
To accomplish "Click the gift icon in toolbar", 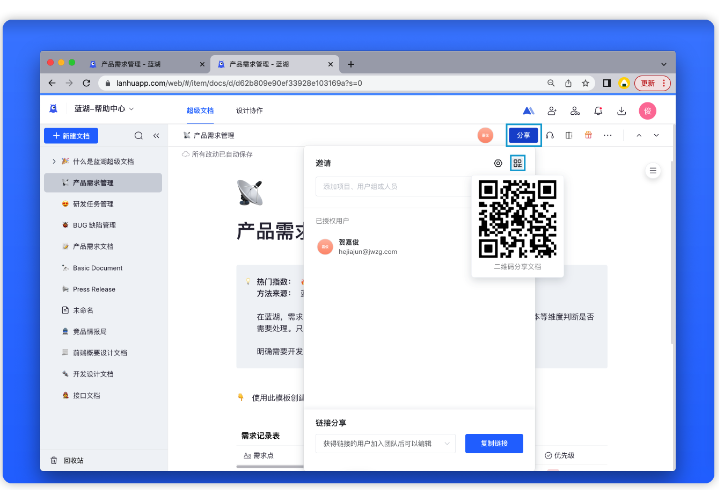I will (588, 135).
